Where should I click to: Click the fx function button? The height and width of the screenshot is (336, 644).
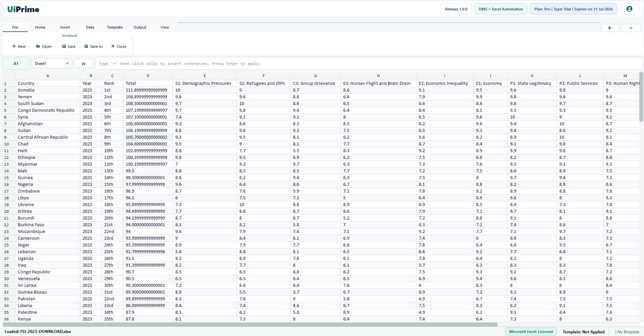84,63
